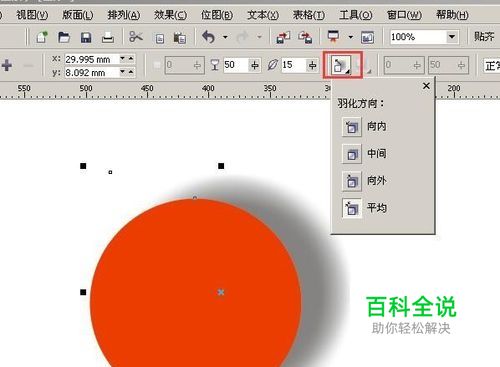Select 平均 feathering direction
500x367 pixels.
[x=352, y=208]
